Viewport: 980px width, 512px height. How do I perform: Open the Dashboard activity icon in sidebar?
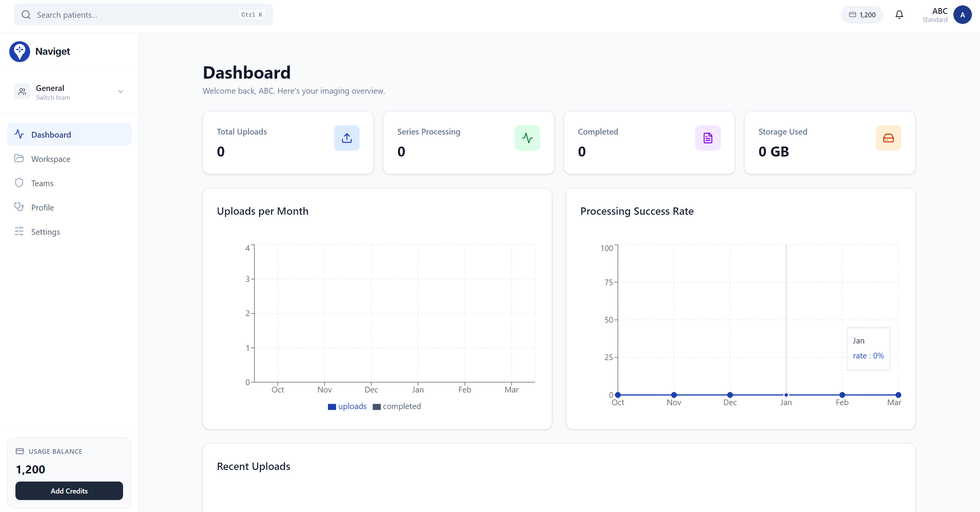[20, 134]
